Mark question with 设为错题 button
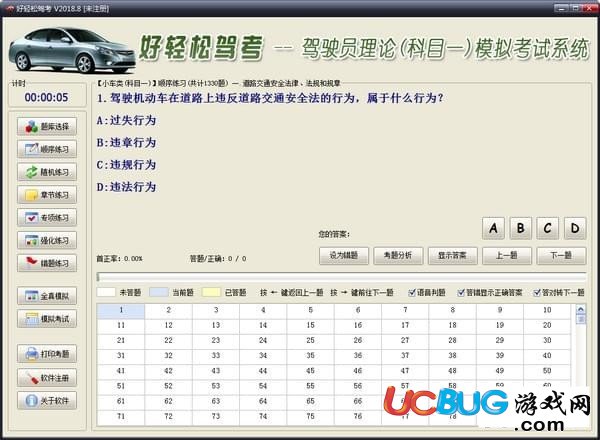The width and height of the screenshot is (600, 440). pos(344,256)
